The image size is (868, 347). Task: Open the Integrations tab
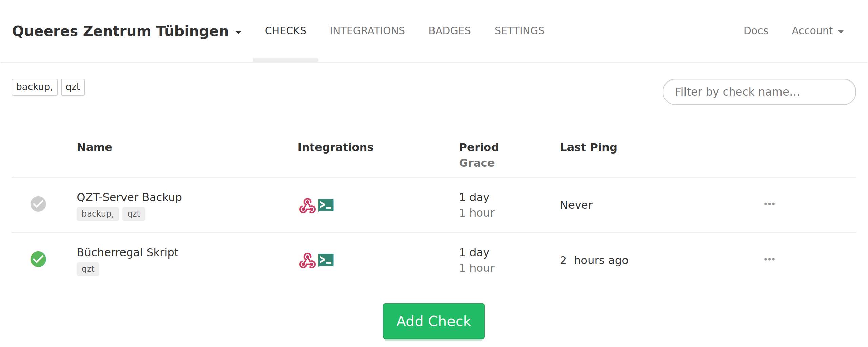(367, 31)
